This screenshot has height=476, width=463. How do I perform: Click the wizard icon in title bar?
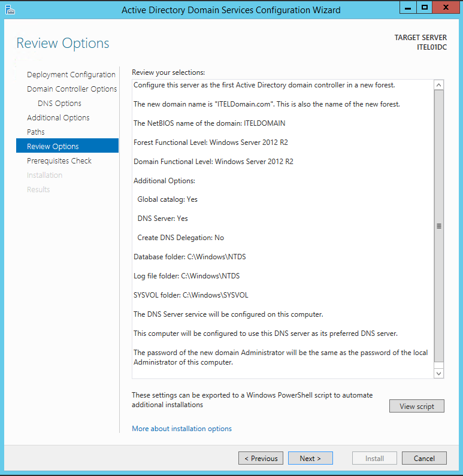point(10,10)
